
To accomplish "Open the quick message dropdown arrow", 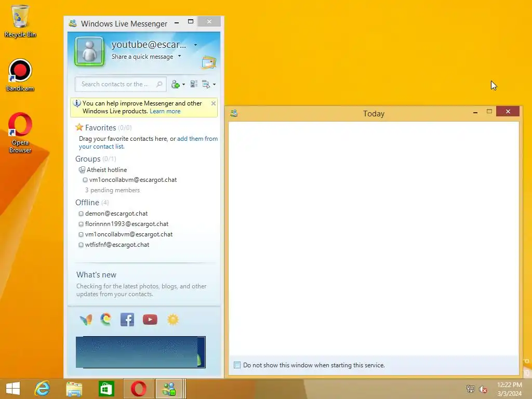I will (x=179, y=56).
